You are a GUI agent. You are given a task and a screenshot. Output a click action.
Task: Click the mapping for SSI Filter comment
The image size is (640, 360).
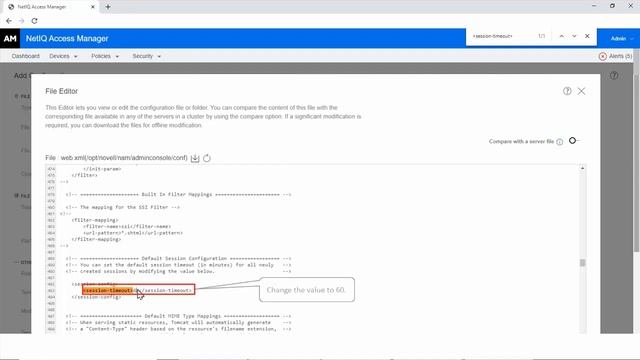click(x=122, y=207)
